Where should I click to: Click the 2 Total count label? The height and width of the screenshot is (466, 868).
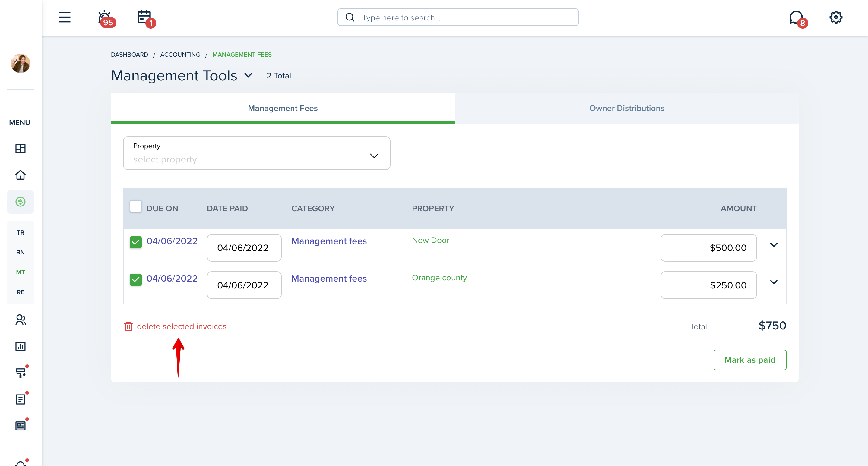click(x=279, y=76)
